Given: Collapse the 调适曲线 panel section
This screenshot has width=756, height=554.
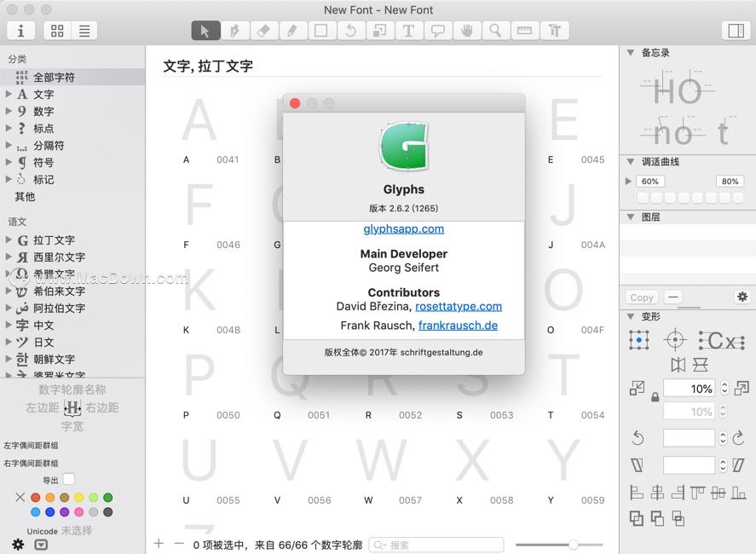Looking at the screenshot, I should (x=631, y=162).
